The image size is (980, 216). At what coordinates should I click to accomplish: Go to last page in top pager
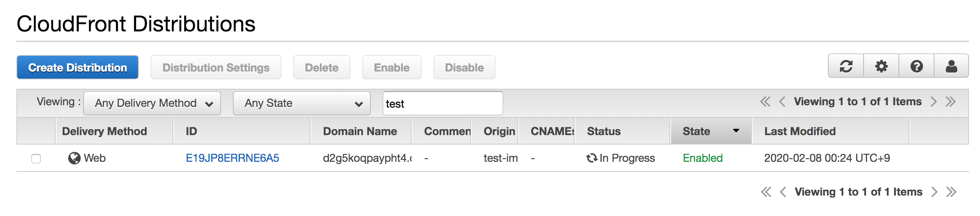tap(951, 102)
